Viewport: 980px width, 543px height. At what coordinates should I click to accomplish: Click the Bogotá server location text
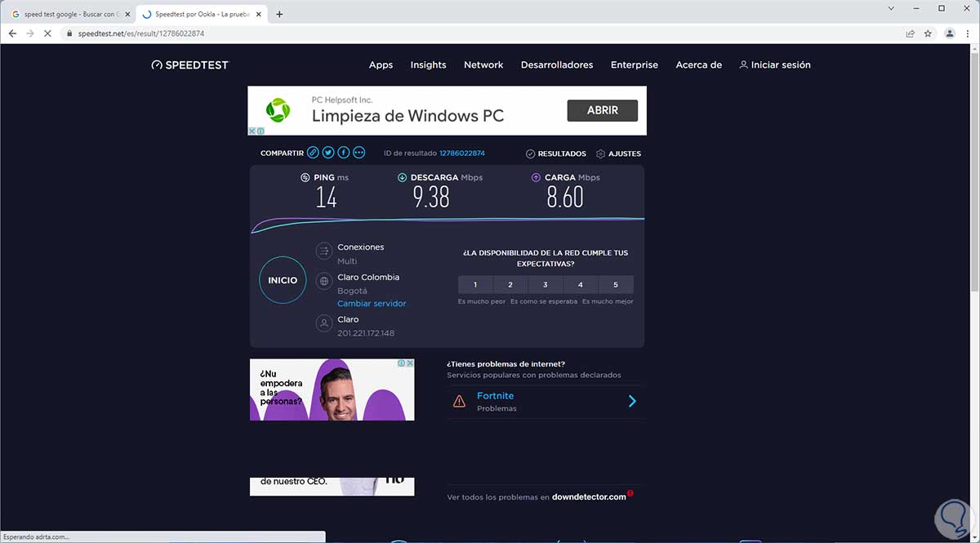click(x=353, y=291)
